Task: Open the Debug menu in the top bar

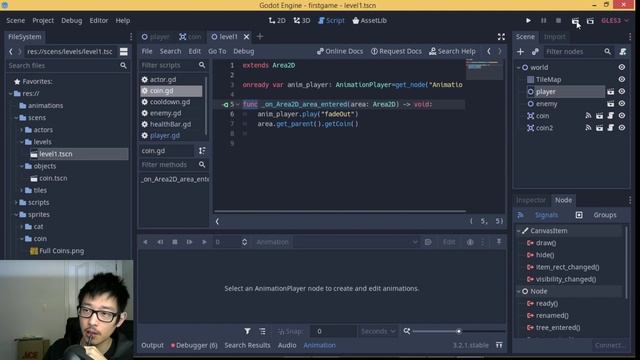Action: [71, 20]
